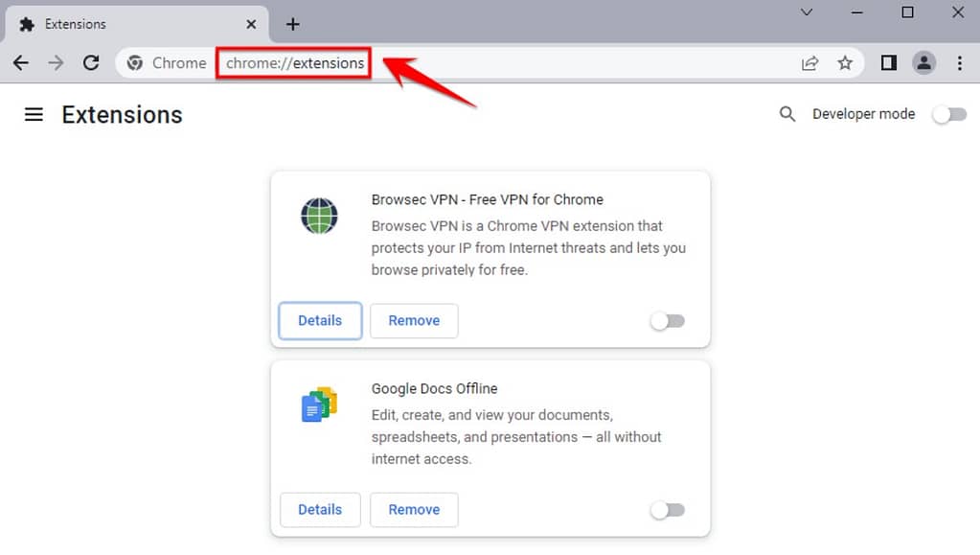Remove the Google Docs Offline extension
Screen dimensions: 980x555
(x=414, y=509)
